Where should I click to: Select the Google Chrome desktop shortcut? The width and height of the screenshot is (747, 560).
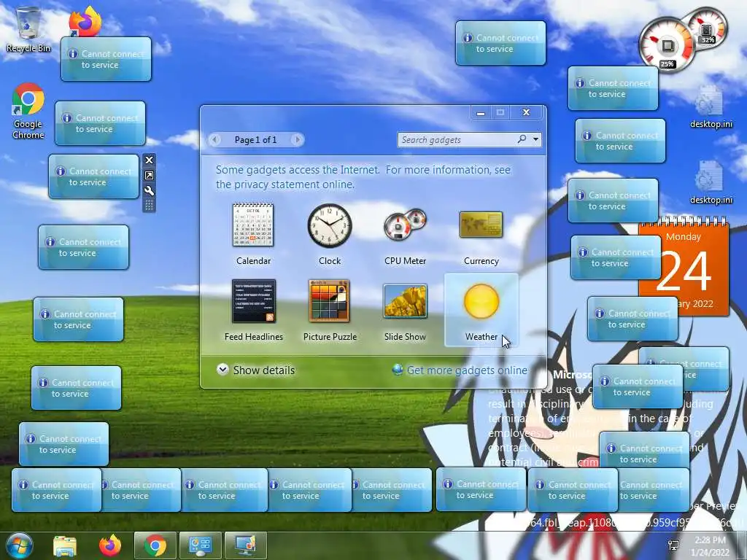click(28, 111)
